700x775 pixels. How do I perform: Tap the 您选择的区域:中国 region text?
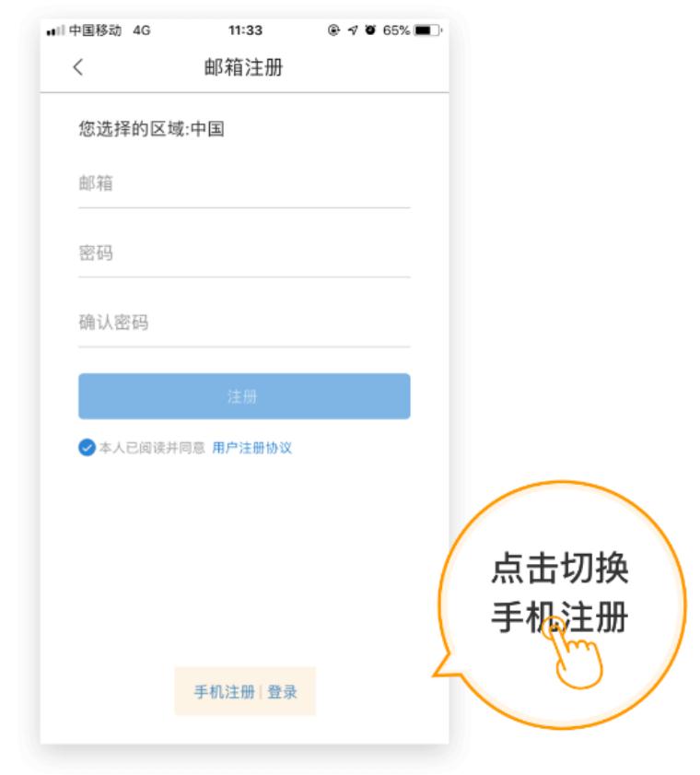coord(152,129)
